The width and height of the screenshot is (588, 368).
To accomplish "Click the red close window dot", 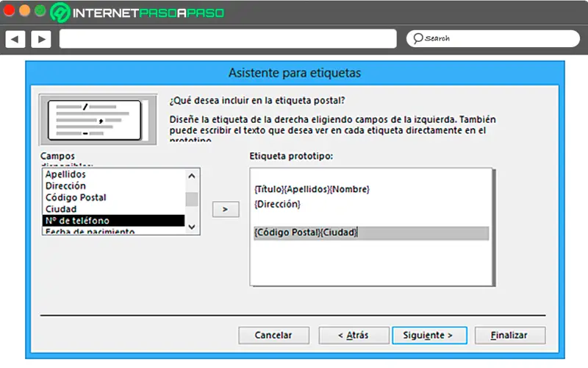I will pyautogui.click(x=9, y=11).
